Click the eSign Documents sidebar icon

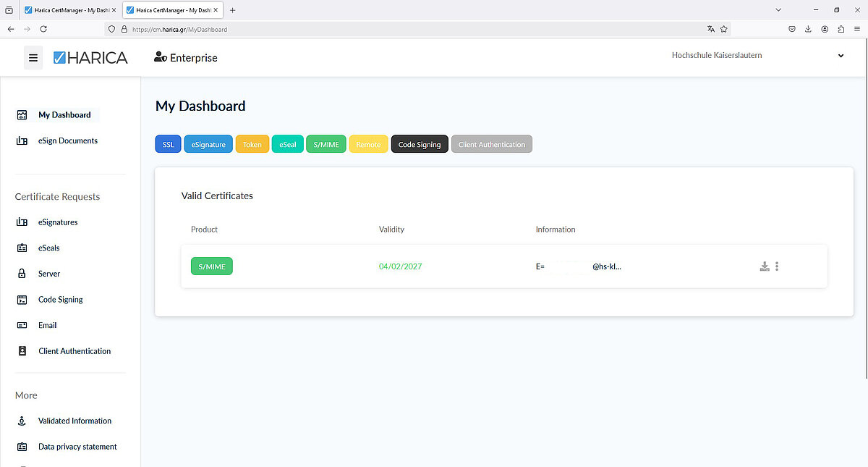22,140
